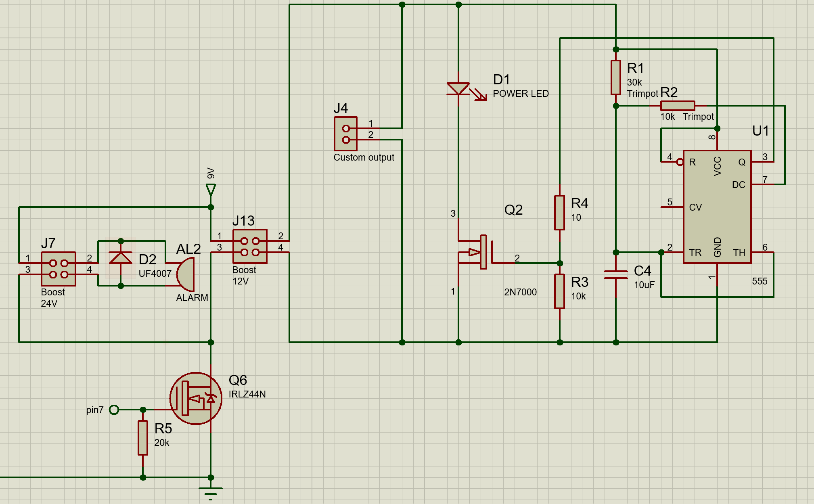Image resolution: width=814 pixels, height=504 pixels.
Task: Click the DC pin 7 of U1
Action: [763, 184]
